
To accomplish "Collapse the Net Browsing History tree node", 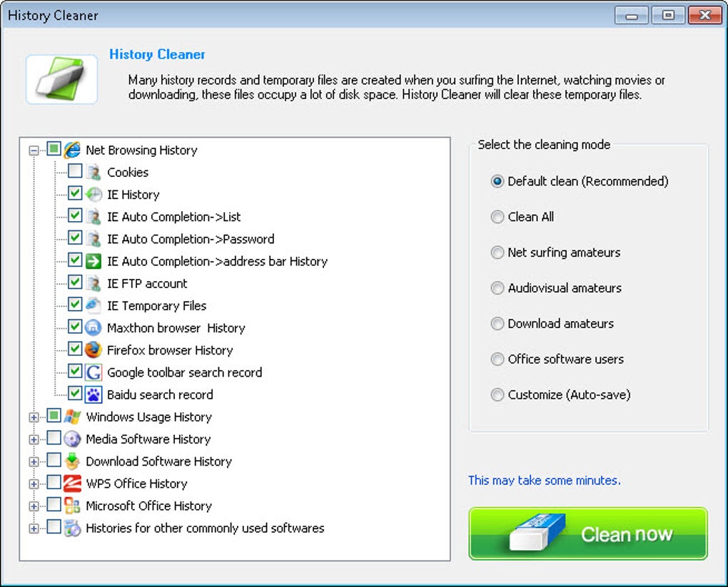I will tap(34, 150).
